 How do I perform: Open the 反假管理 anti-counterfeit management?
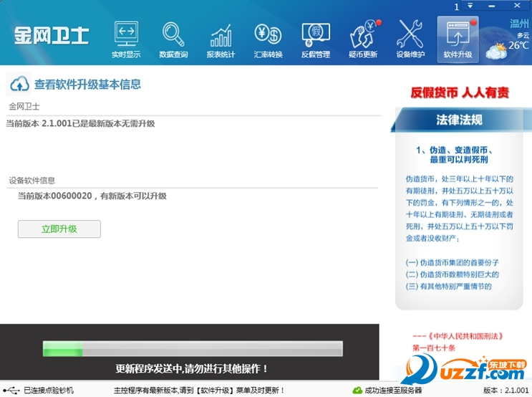[x=316, y=39]
